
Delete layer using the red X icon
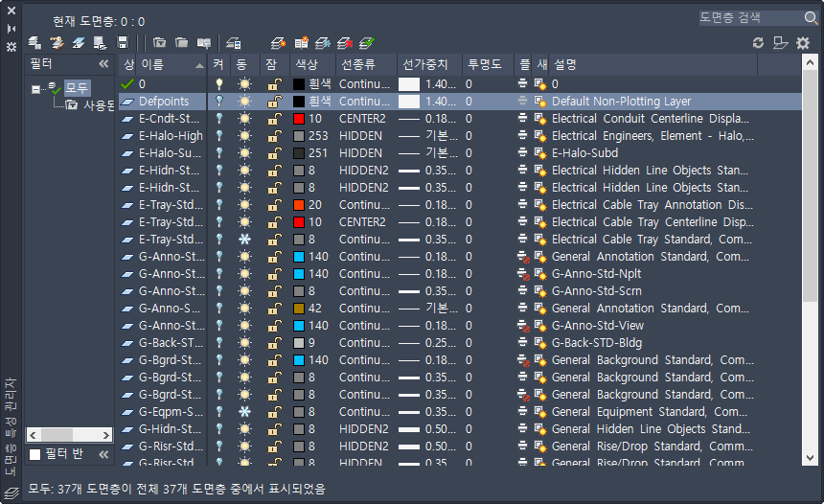(x=345, y=42)
